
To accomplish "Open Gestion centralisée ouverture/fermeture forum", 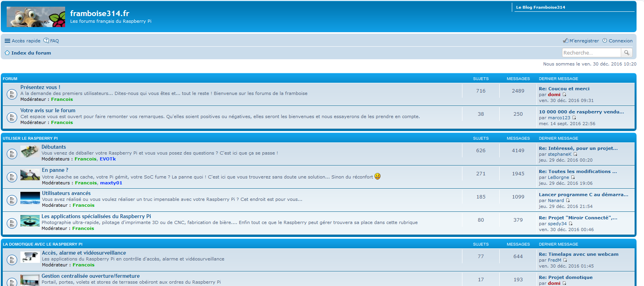I will 91,276.
